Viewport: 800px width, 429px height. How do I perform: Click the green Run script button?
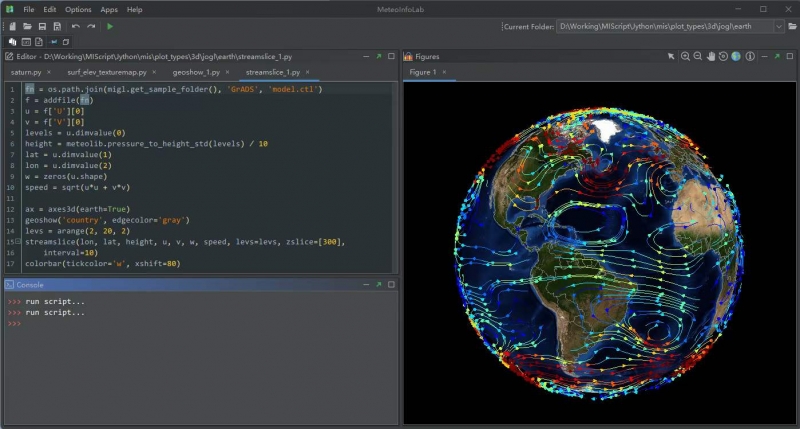point(109,25)
